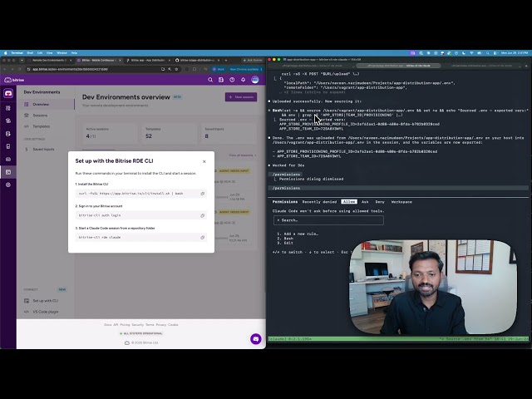
Task: Click the rocket icon in Bitrise header
Action: [244, 80]
